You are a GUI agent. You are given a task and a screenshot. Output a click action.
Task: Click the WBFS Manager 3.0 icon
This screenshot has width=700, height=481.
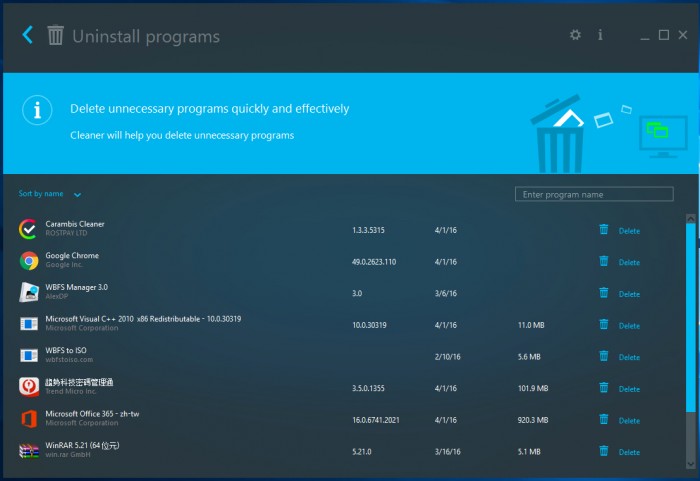[29, 292]
